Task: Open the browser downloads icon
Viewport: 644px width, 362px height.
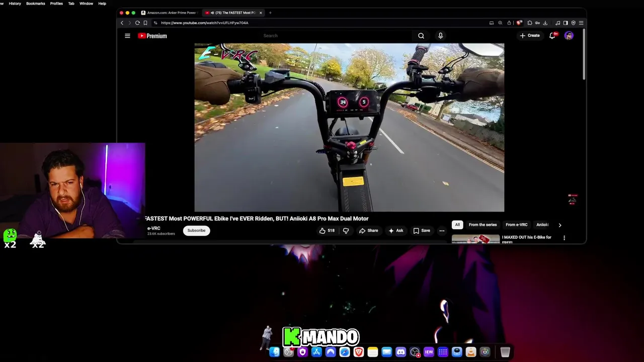Action: point(545,23)
